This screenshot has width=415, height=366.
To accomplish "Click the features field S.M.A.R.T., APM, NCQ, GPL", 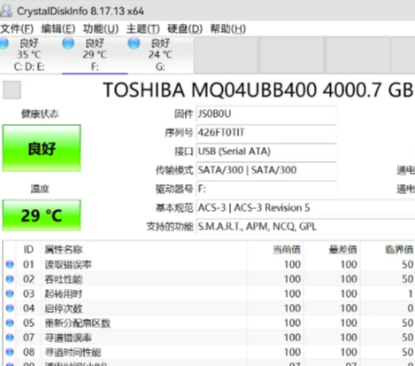I will [306, 227].
